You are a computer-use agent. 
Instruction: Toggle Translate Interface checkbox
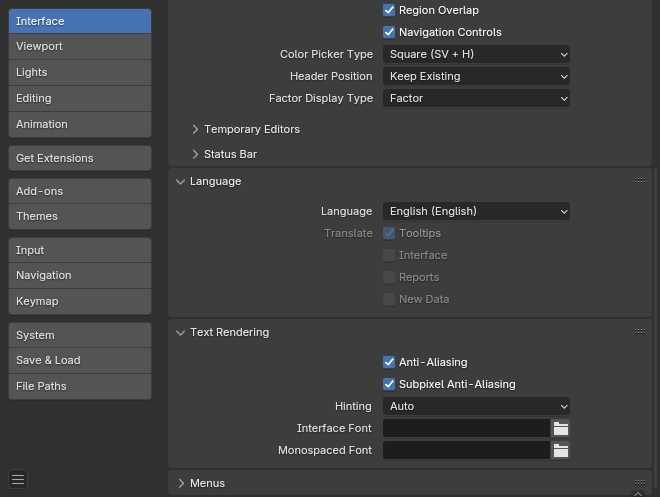tap(389, 255)
